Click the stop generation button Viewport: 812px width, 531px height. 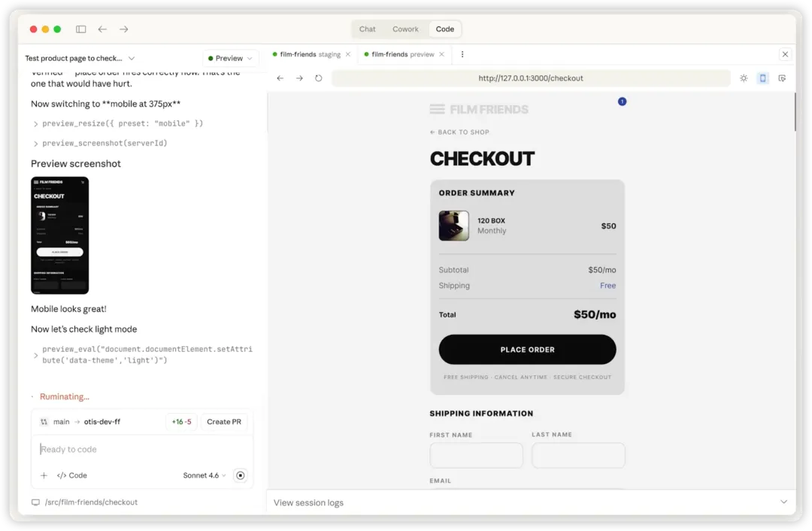[241, 475]
